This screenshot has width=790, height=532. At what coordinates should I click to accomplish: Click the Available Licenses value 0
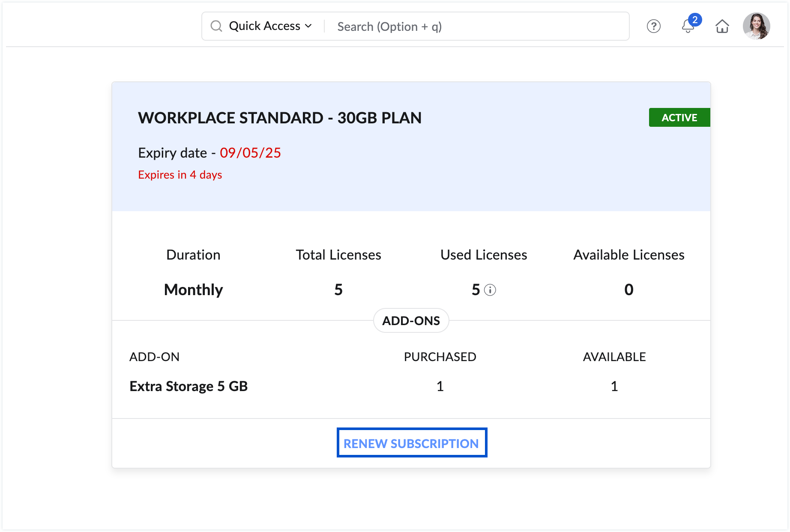[628, 290]
